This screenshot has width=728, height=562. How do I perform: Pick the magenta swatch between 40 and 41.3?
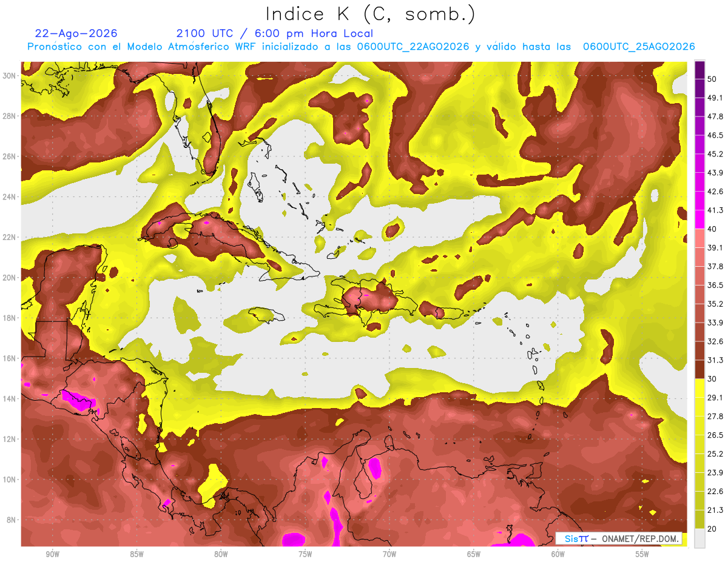699,219
